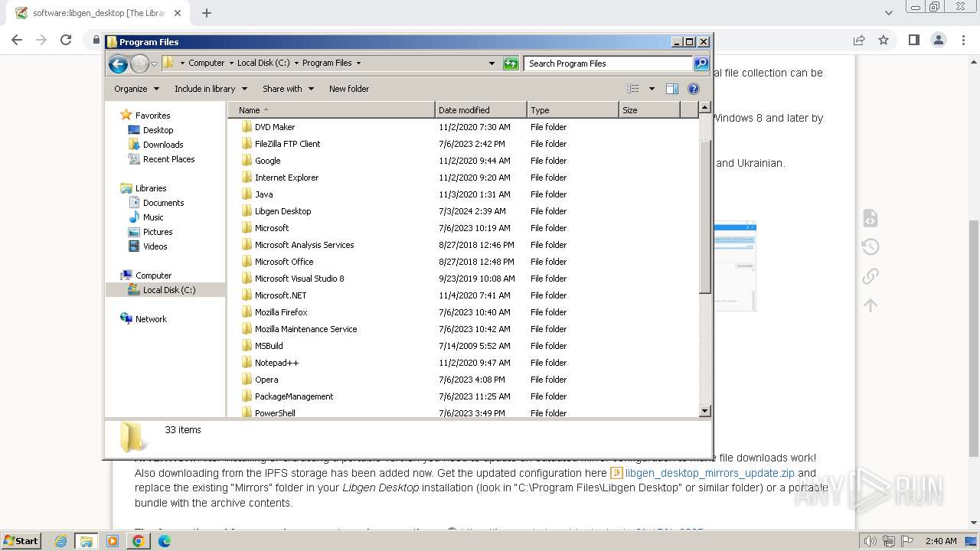The height and width of the screenshot is (551, 980).
Task: Open the libgen_desktop_mirrors_update.zip link
Action: (x=710, y=473)
